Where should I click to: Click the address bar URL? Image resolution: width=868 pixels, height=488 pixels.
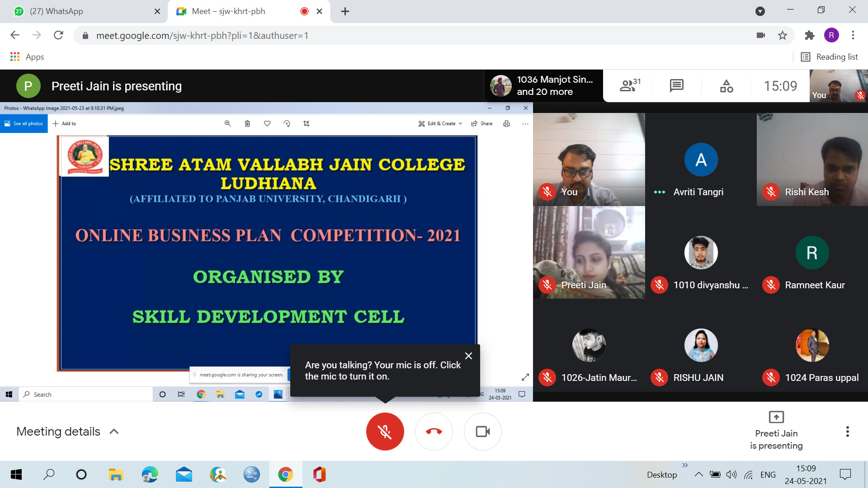[202, 35]
